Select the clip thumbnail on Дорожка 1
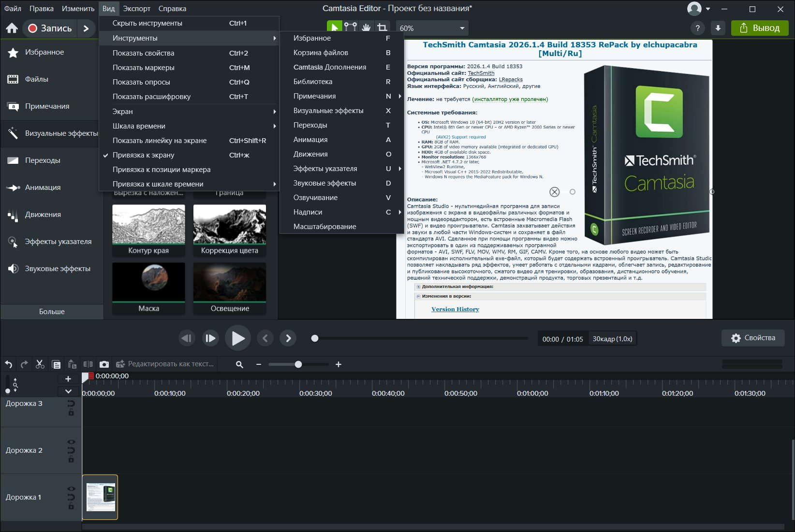 click(x=100, y=497)
